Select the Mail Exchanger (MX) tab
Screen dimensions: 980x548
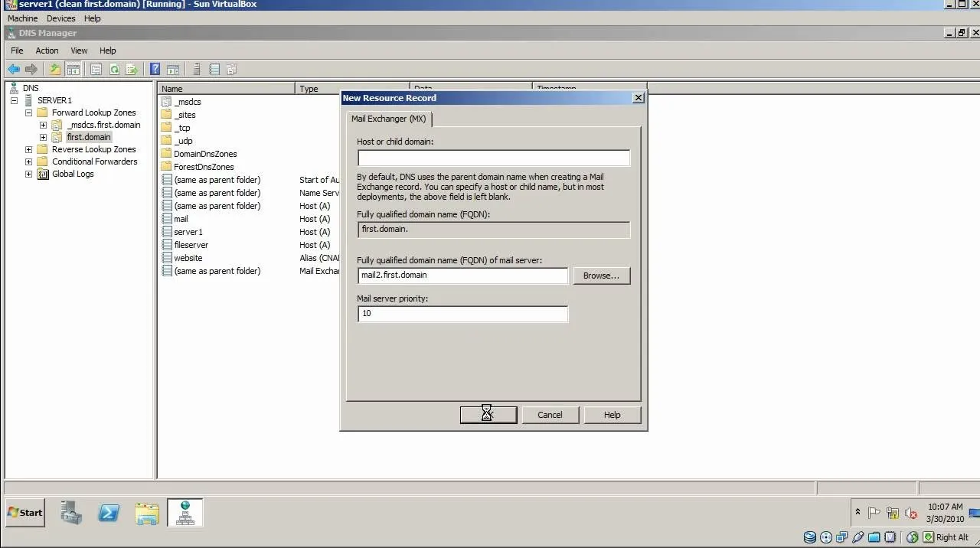388,119
